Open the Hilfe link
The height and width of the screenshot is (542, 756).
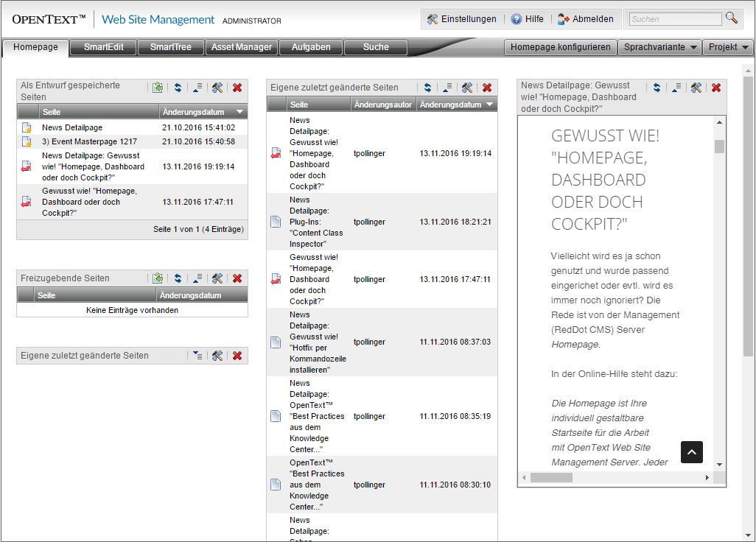coord(527,19)
